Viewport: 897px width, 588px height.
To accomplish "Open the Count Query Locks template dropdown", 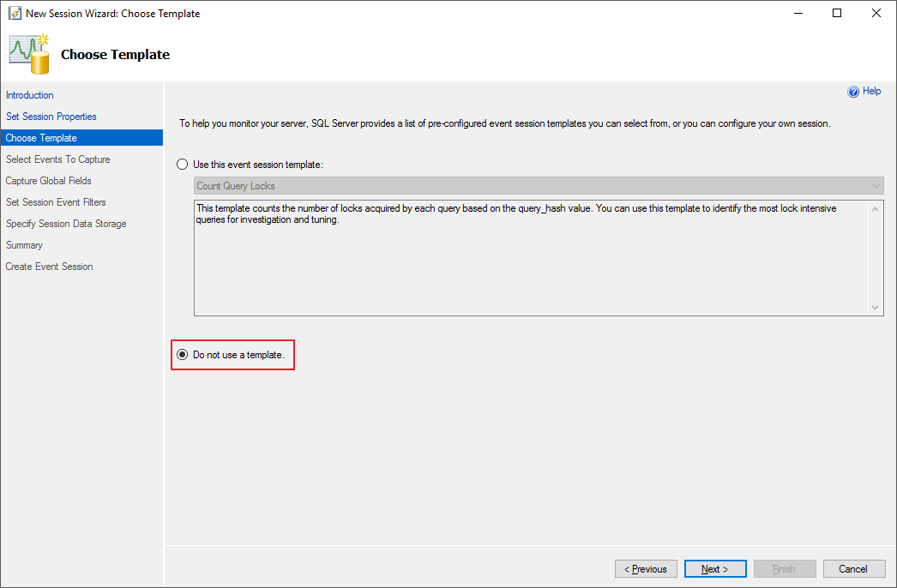I will click(x=539, y=186).
